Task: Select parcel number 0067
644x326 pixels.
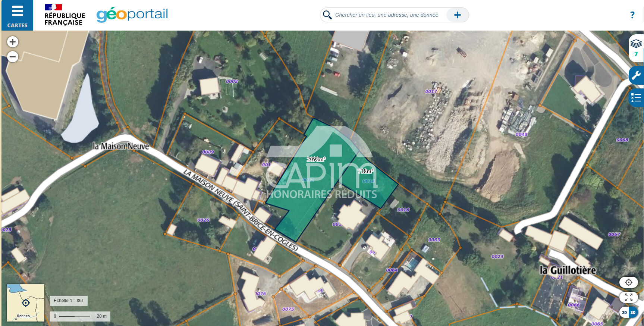Action: 614,234
